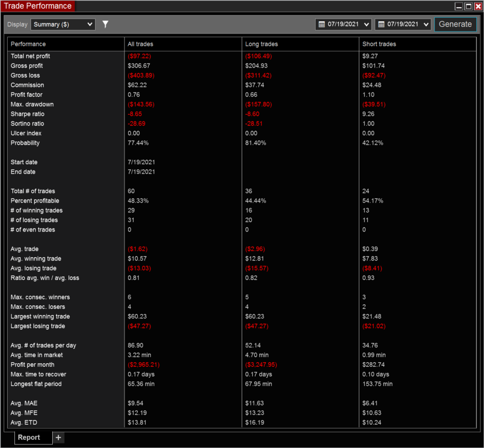
Task: Select the Commission row label
Action: [27, 85]
